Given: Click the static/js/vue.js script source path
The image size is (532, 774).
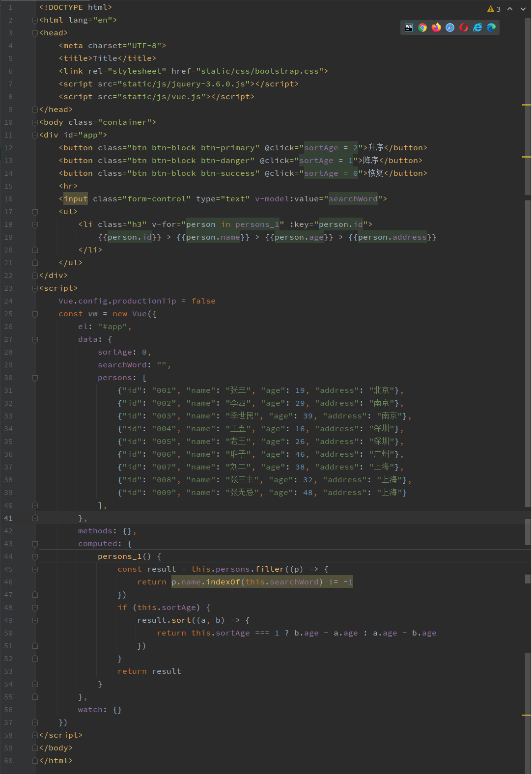Looking at the screenshot, I should click(x=162, y=97).
